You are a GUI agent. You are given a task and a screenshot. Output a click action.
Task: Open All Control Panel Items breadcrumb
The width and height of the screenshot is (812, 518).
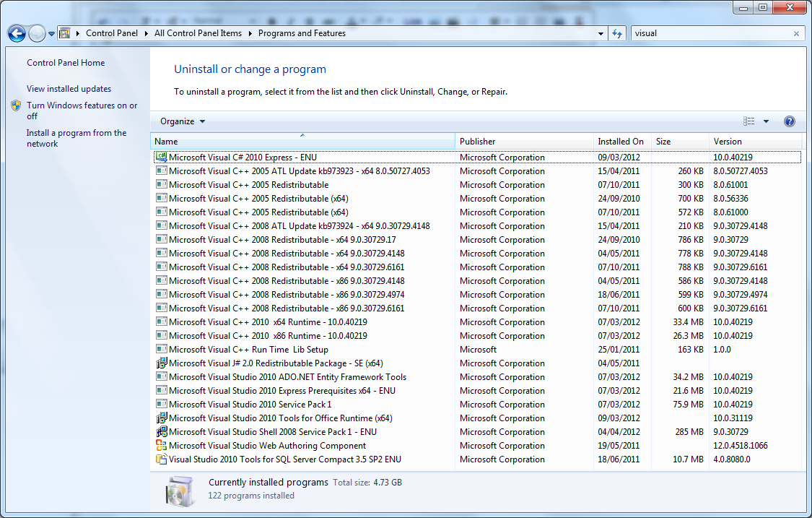tap(198, 33)
